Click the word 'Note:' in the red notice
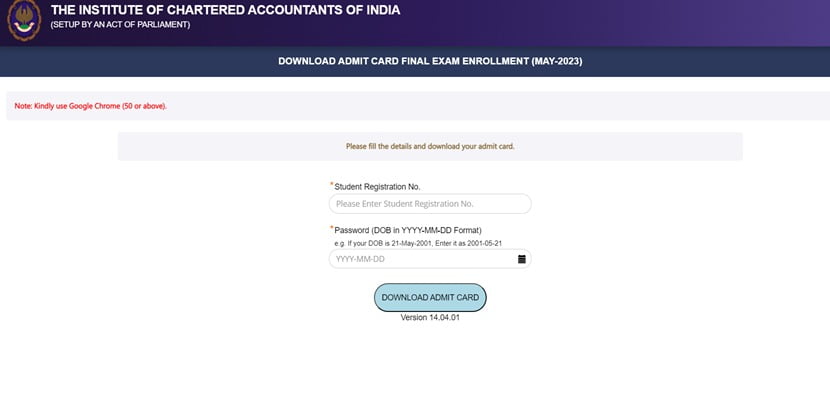Screen dimensions: 830x400 pos(22,106)
